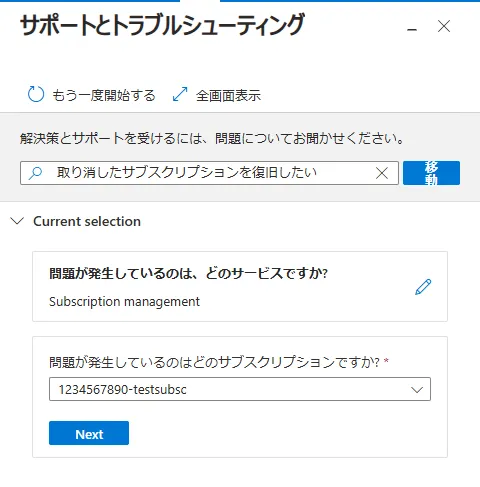Clear the search text with X icon
The height and width of the screenshot is (487, 480).
click(x=382, y=173)
